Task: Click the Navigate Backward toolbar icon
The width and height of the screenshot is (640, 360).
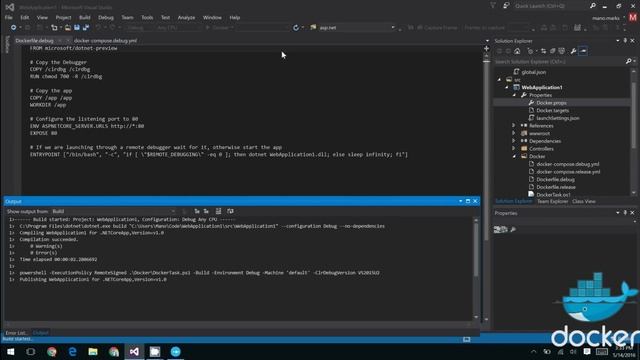Action: 13,27
